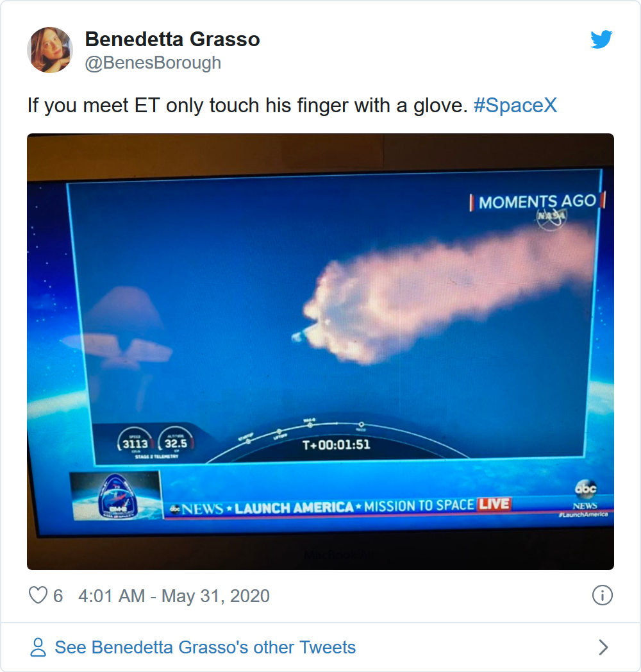Click the mission patch thumbnail in photo
This screenshot has height=672, width=641.
115,496
